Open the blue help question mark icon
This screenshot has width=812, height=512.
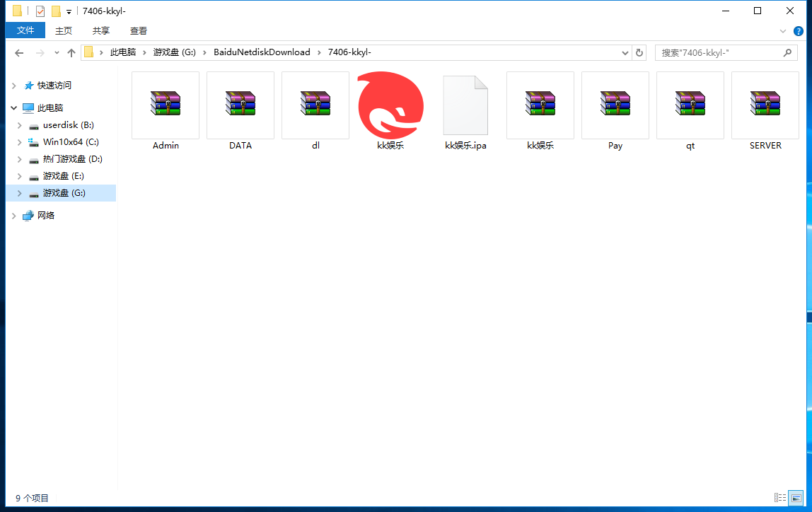click(x=799, y=31)
